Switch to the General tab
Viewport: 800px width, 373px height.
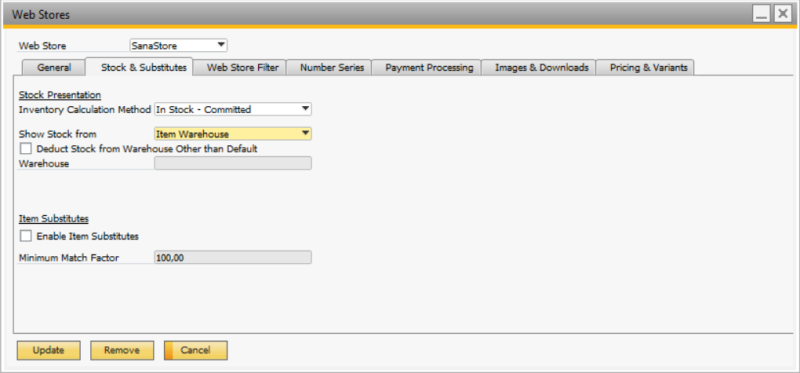click(x=54, y=67)
